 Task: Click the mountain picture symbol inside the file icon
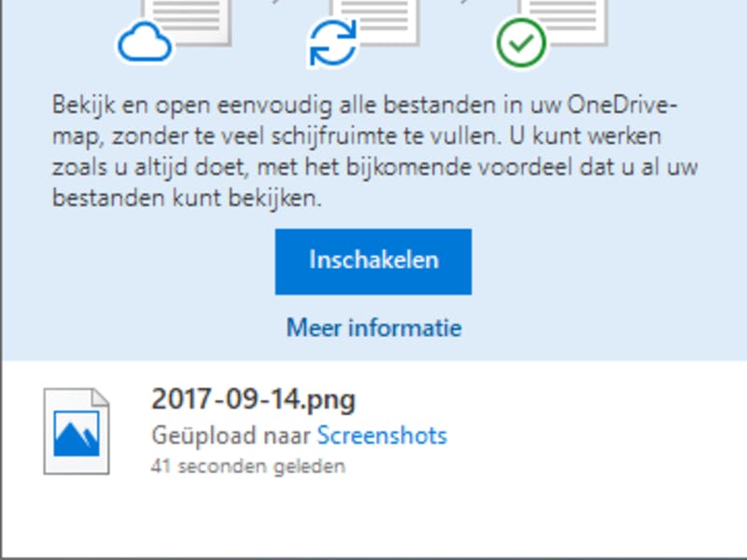[77, 432]
